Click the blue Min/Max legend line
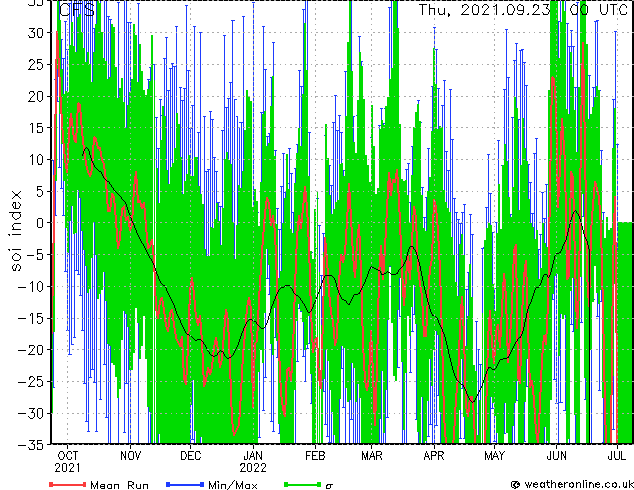 [185, 484]
